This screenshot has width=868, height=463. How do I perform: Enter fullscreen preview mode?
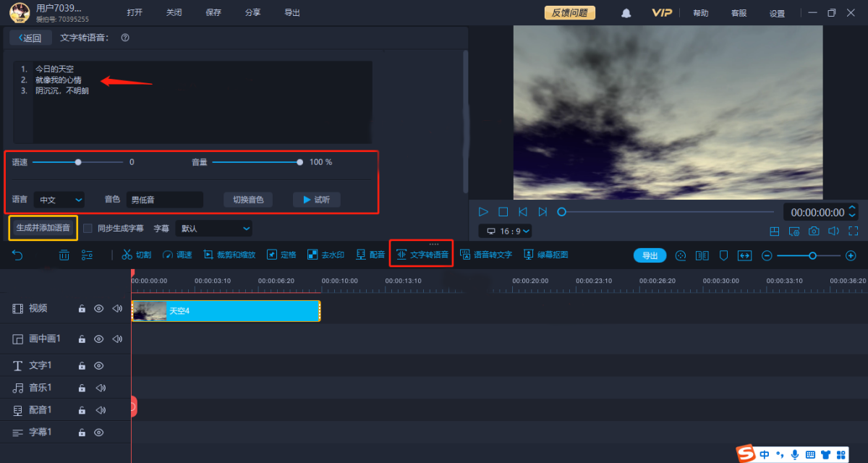(x=853, y=231)
